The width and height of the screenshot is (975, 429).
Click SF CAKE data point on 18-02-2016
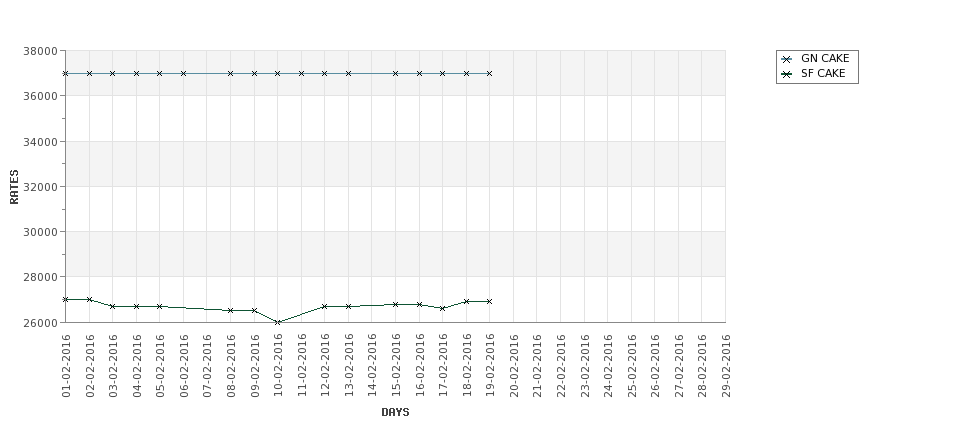(x=466, y=302)
